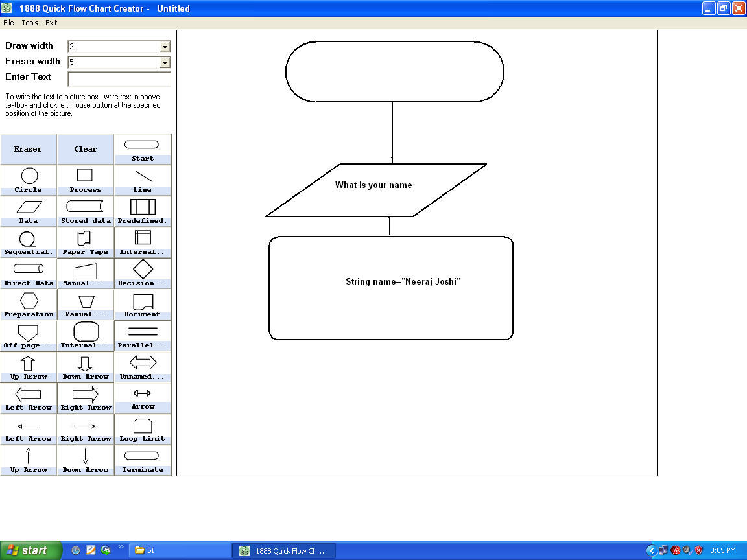Select the Sequential access shape
The width and height of the screenshot is (747, 560).
pyautogui.click(x=29, y=243)
